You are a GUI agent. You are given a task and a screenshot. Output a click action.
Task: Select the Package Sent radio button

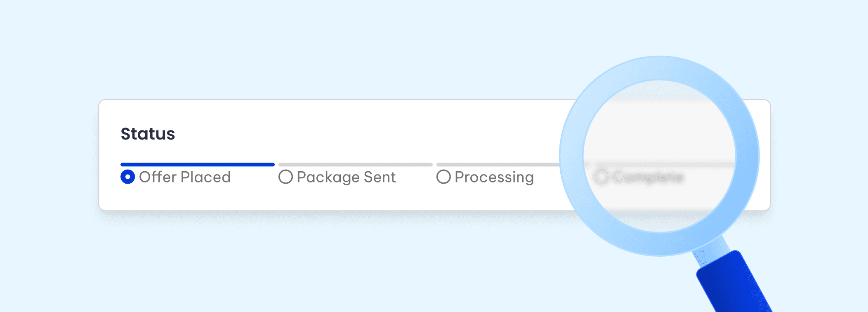point(285,177)
